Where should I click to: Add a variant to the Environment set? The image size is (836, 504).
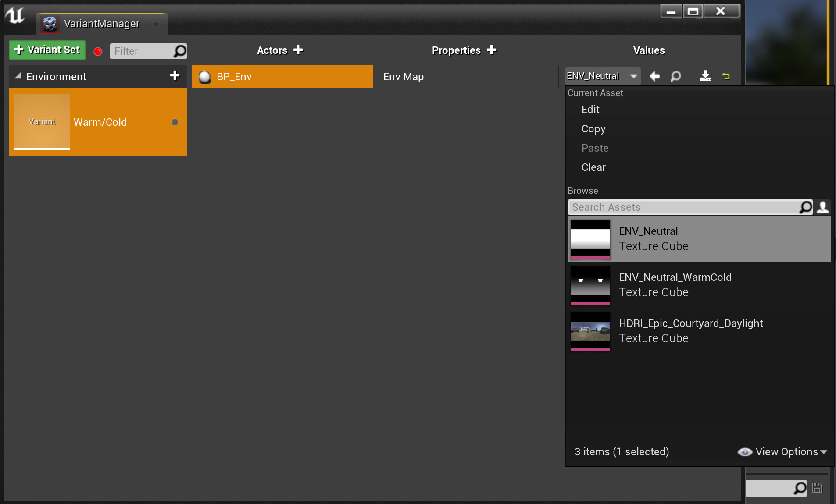[x=175, y=76]
